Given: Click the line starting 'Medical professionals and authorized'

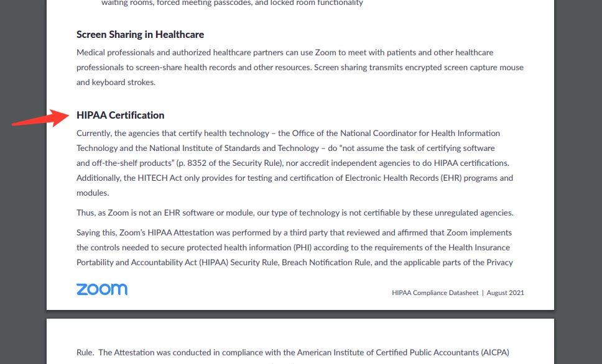Looking at the screenshot, I should tap(285, 53).
